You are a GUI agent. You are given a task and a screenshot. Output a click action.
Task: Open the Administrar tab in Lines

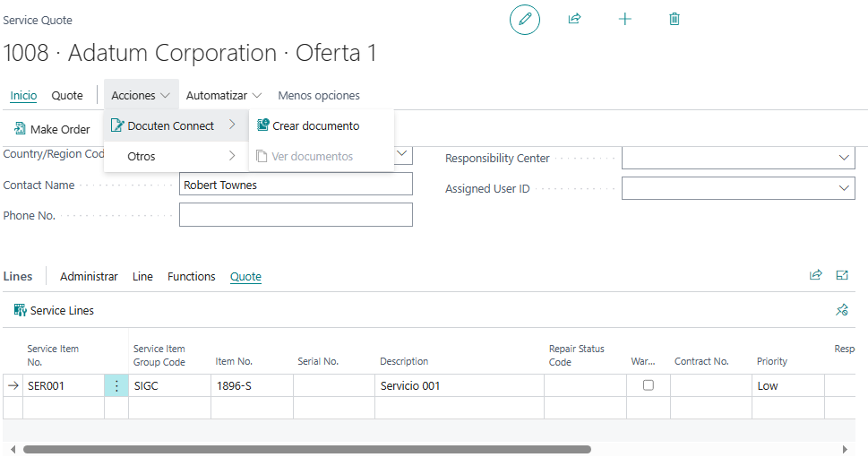pyautogui.click(x=89, y=276)
